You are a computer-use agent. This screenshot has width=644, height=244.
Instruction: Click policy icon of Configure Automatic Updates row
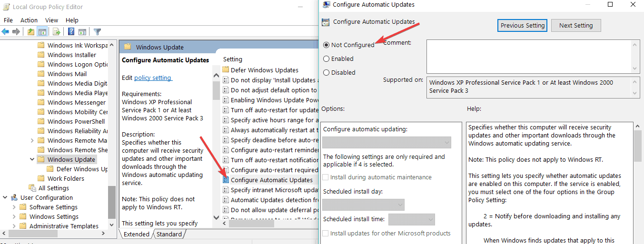coord(226,180)
